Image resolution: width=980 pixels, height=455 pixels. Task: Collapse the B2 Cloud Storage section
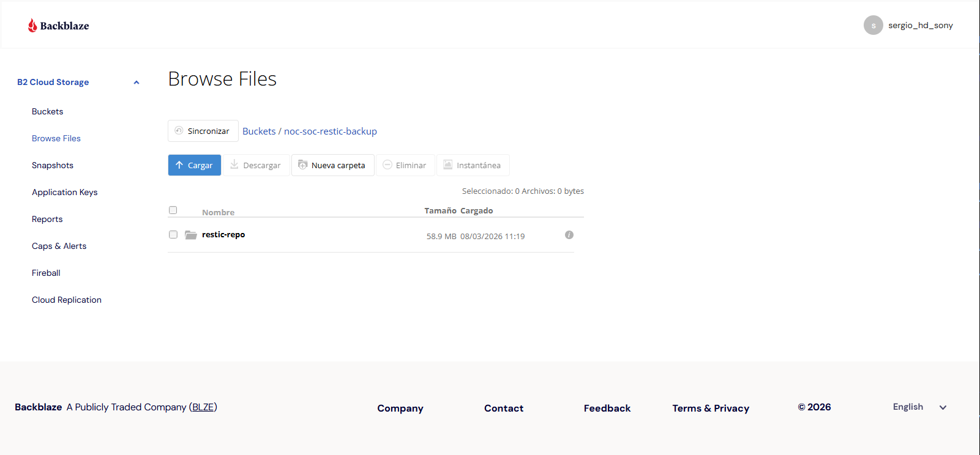click(x=137, y=83)
